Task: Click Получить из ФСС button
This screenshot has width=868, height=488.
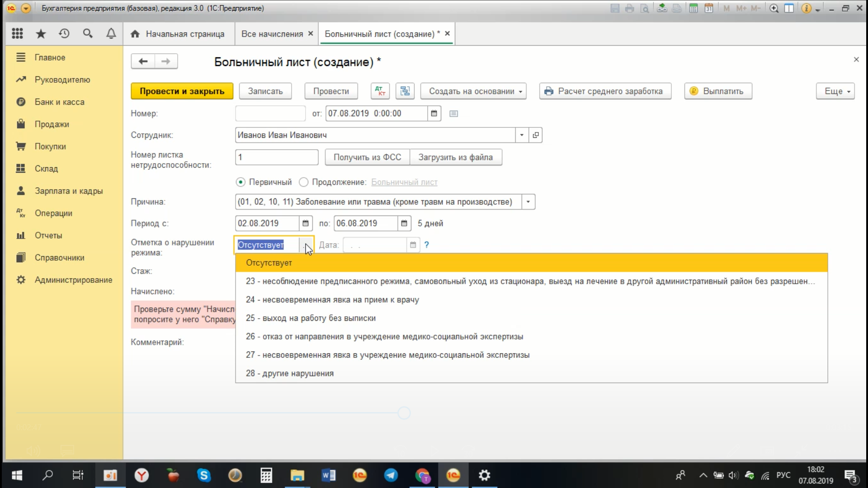Action: (367, 157)
